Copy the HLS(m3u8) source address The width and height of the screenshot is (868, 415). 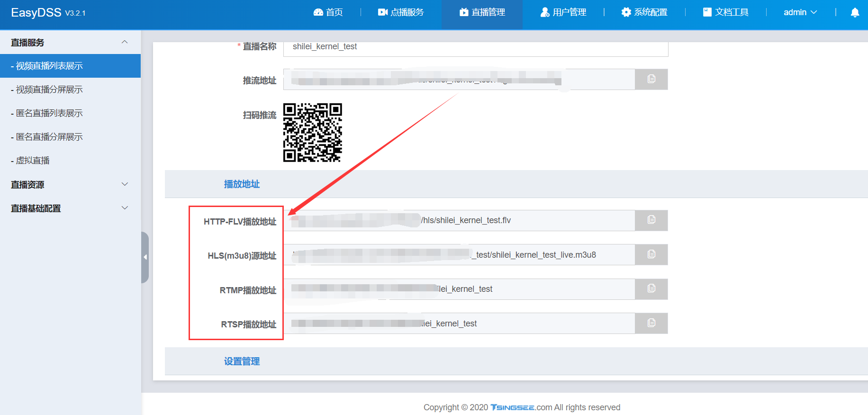[x=651, y=254]
